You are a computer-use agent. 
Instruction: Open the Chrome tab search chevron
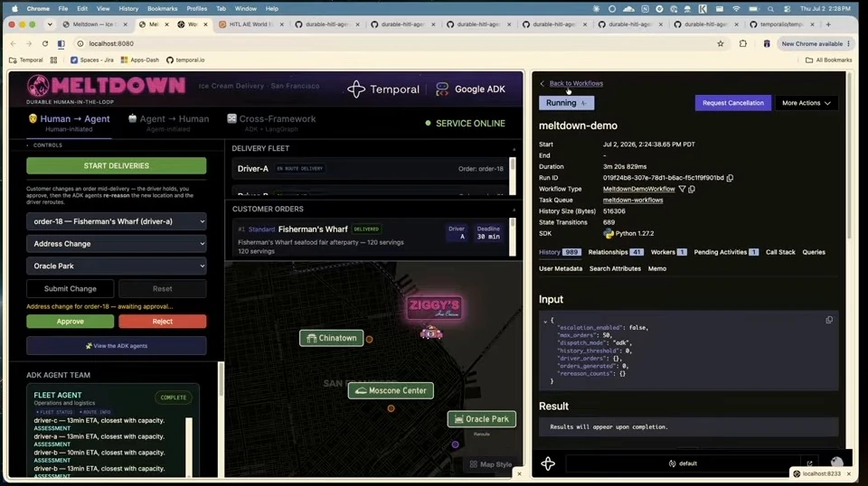50,24
